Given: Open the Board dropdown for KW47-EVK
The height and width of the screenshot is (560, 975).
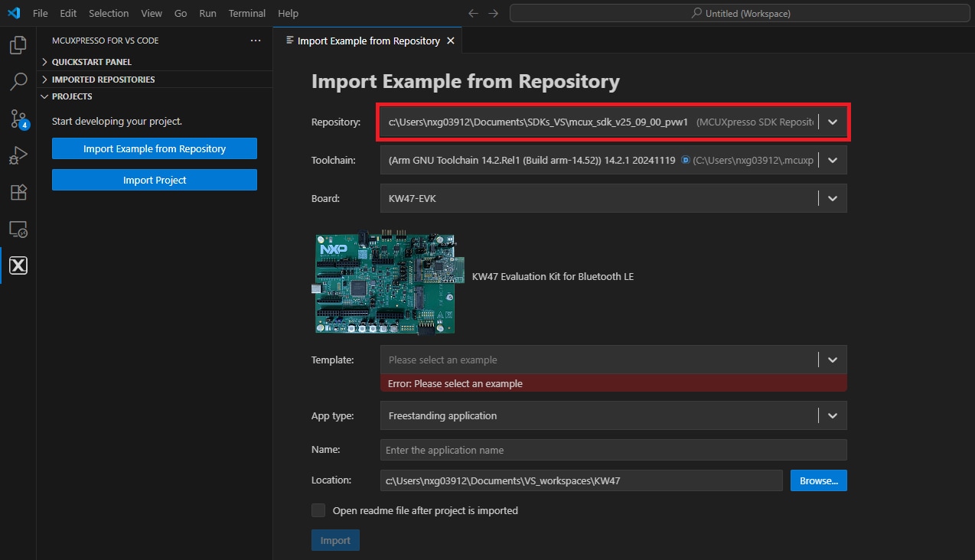Looking at the screenshot, I should pos(833,198).
